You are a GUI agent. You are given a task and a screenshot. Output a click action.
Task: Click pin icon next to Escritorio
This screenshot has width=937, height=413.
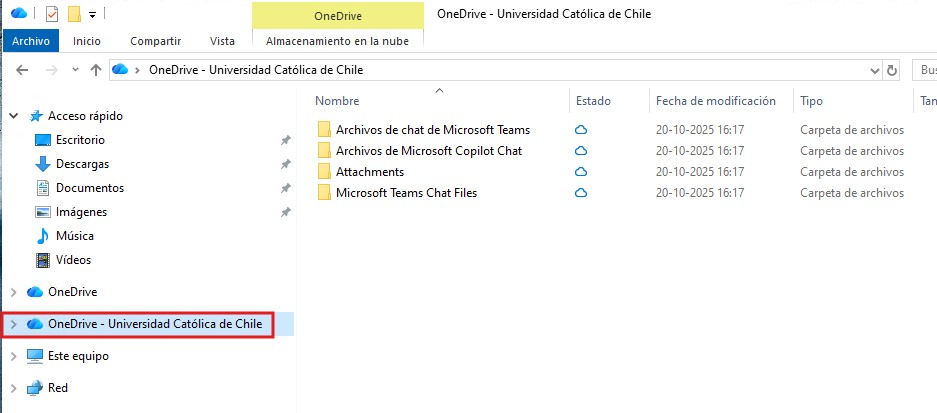coord(285,141)
